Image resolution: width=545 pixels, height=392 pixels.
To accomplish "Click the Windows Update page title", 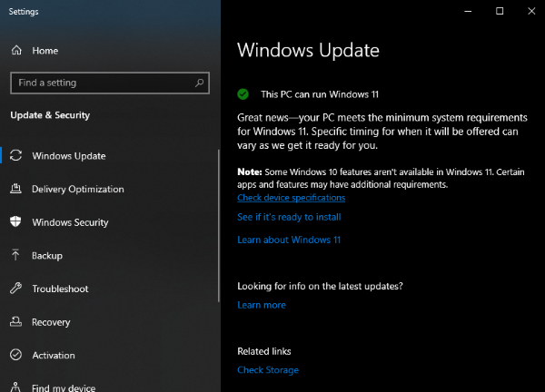I will [x=308, y=50].
